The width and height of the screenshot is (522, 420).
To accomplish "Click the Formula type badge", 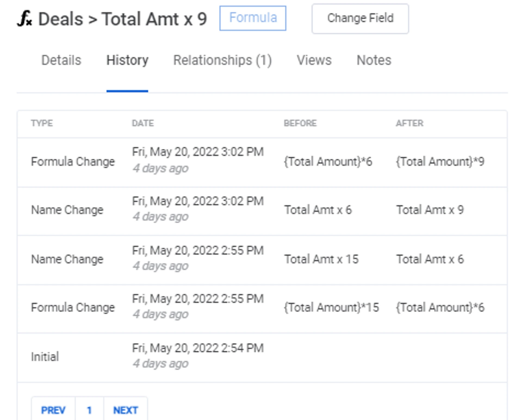I will point(253,18).
